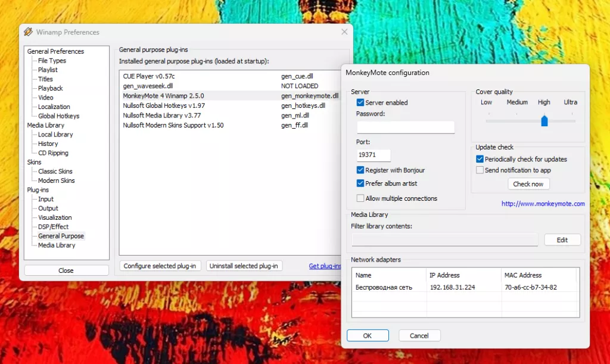The height and width of the screenshot is (364, 610).
Task: Open the monkeymote.com website link
Action: 543,204
